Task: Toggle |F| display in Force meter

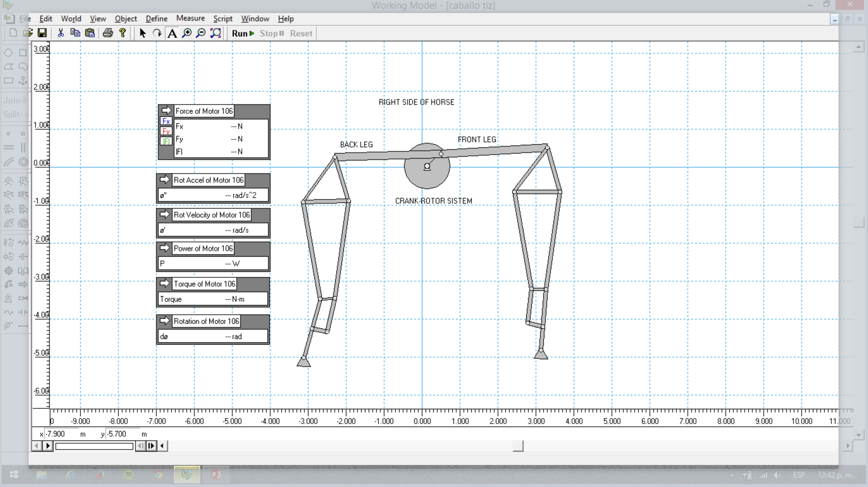Action: [x=166, y=141]
